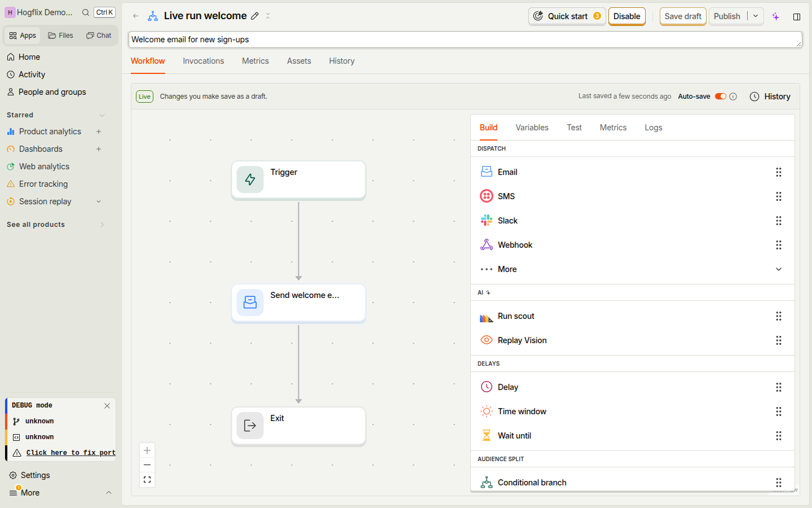Open the Variables tab in builder panel
The image size is (812, 508).
point(532,128)
